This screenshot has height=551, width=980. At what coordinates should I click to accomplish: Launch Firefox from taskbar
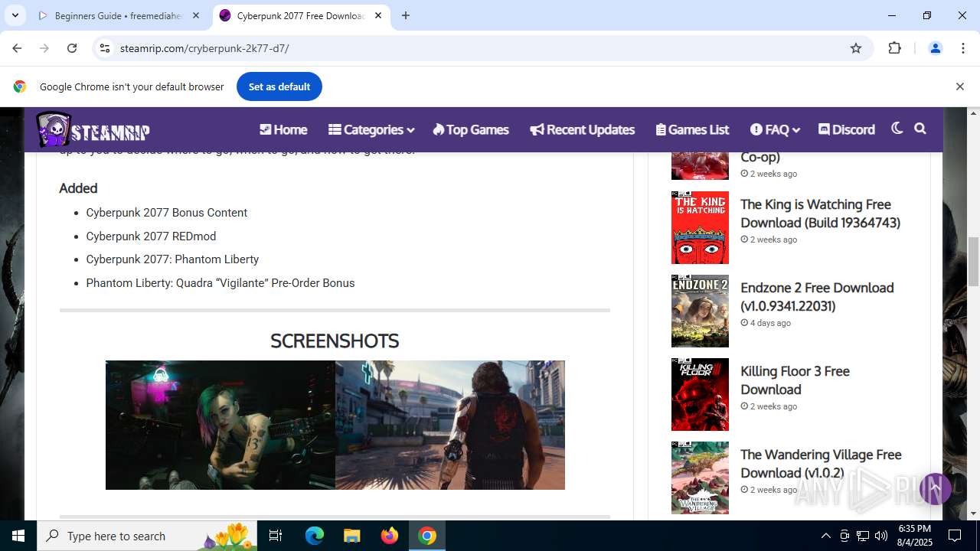pos(390,536)
